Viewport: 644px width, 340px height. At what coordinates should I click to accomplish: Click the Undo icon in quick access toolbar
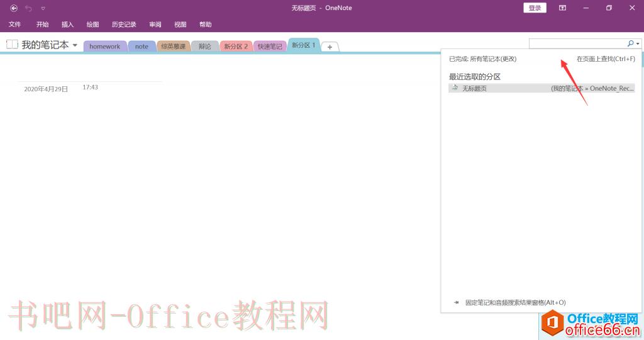click(28, 8)
